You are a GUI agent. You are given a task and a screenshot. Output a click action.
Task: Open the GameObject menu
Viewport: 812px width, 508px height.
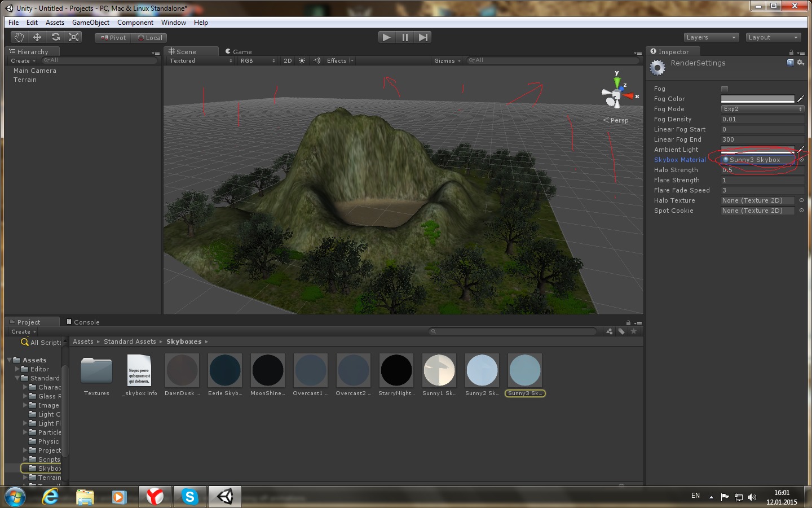[x=90, y=23]
